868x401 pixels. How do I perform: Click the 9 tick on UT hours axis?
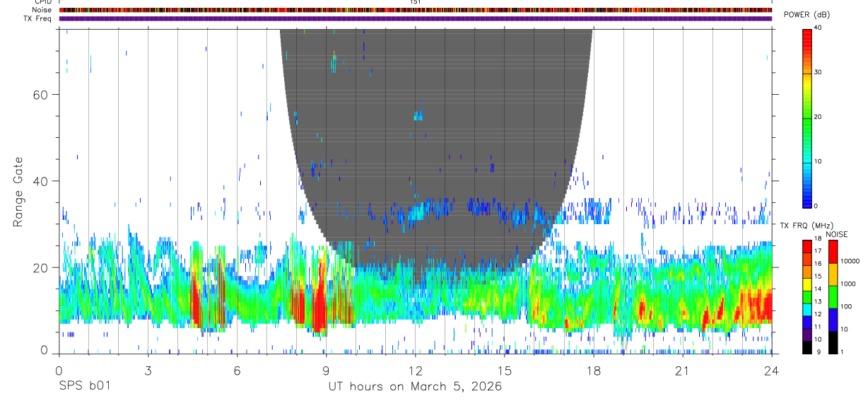coord(326,371)
